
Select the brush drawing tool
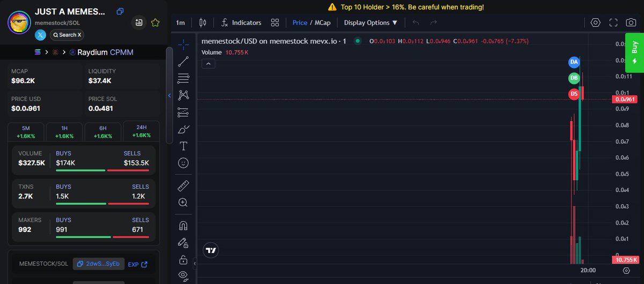[183, 129]
